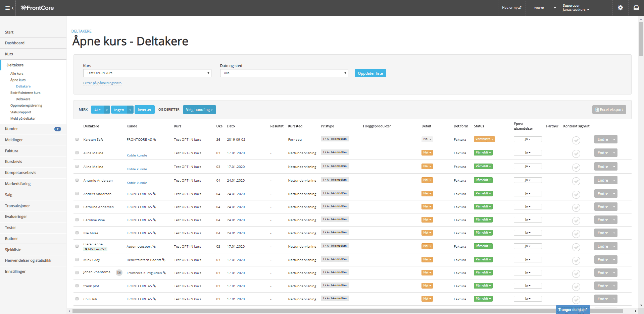
Task: Click the Excel eksport button
Action: point(609,110)
